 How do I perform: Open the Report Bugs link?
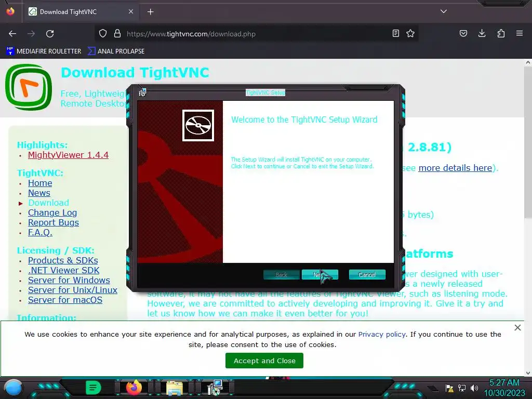pos(54,222)
